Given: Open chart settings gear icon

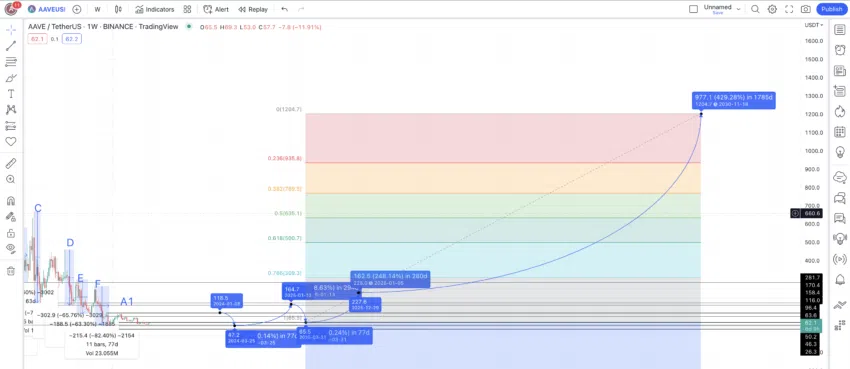Looking at the screenshot, I should pyautogui.click(x=772, y=9).
